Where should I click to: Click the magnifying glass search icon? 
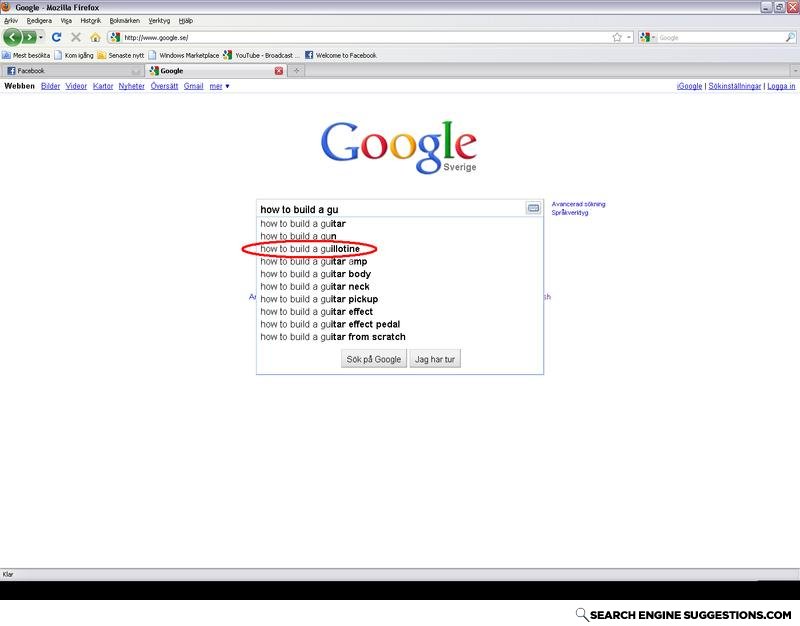790,37
